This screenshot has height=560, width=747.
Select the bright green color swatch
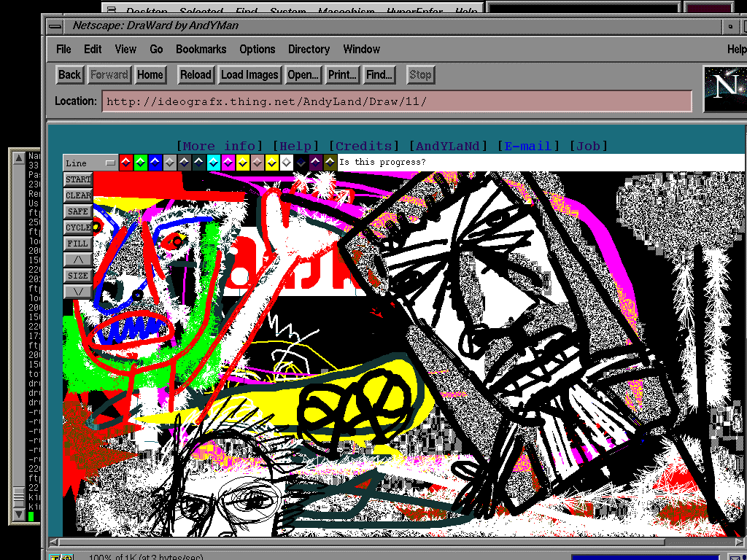coord(140,163)
